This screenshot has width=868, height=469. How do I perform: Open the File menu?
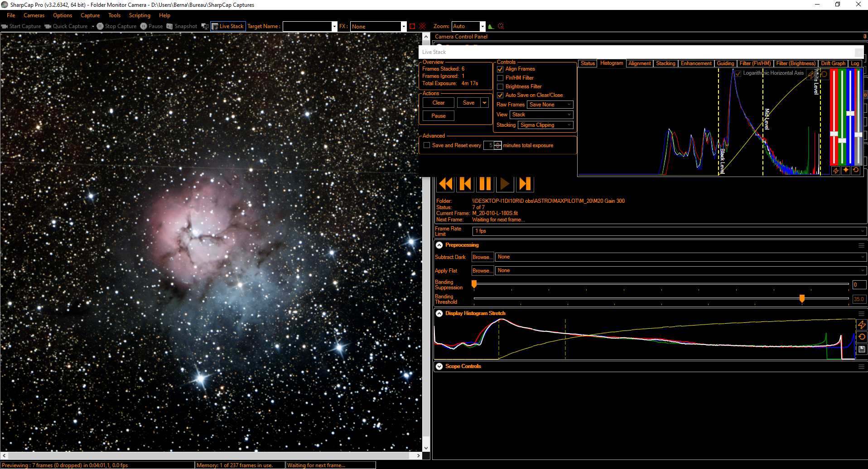tap(11, 15)
